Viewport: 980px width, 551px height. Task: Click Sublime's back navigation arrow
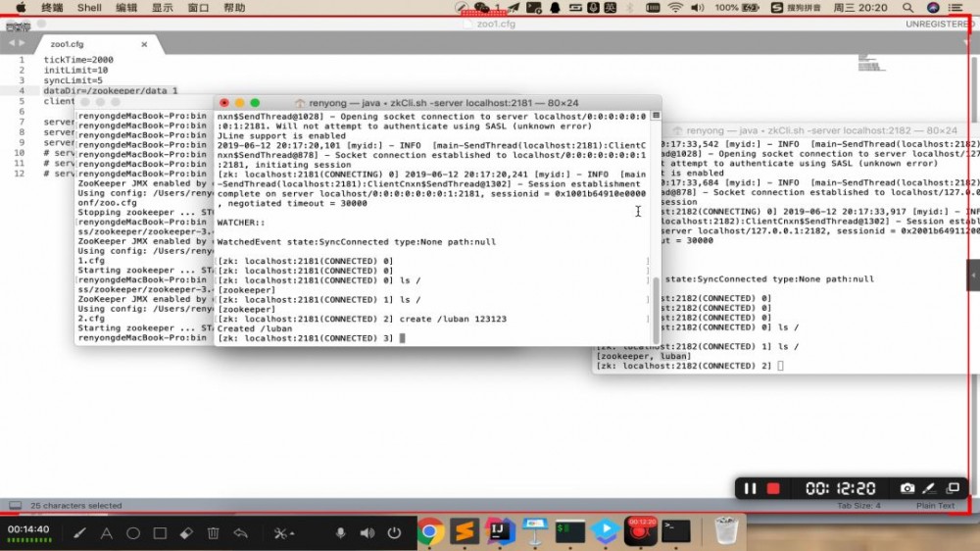pyautogui.click(x=11, y=43)
